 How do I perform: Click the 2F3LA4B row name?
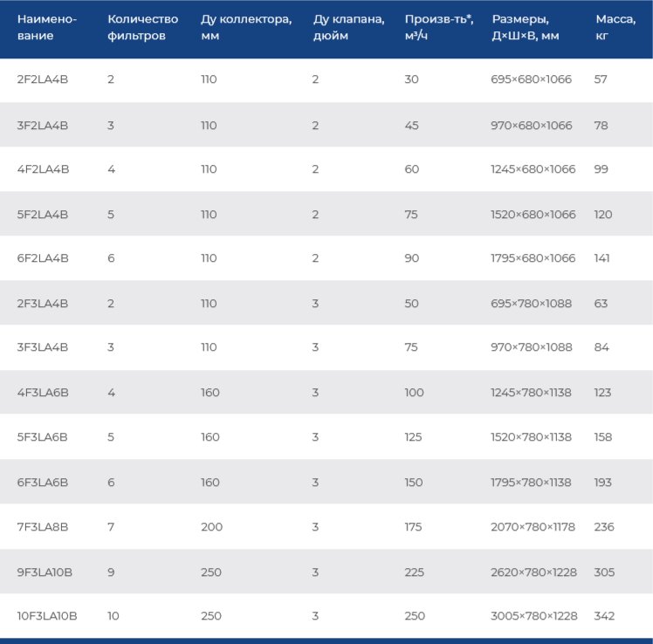pos(43,304)
